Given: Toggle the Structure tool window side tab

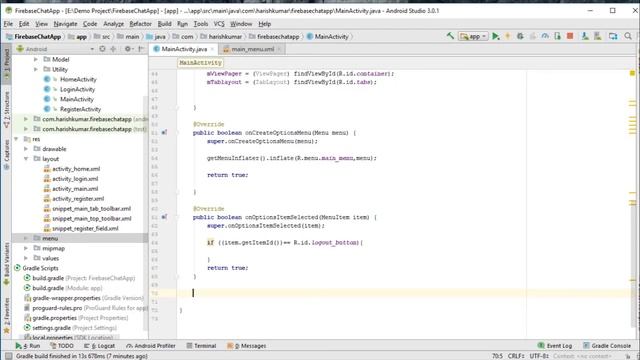Looking at the screenshot, I should click(7, 109).
